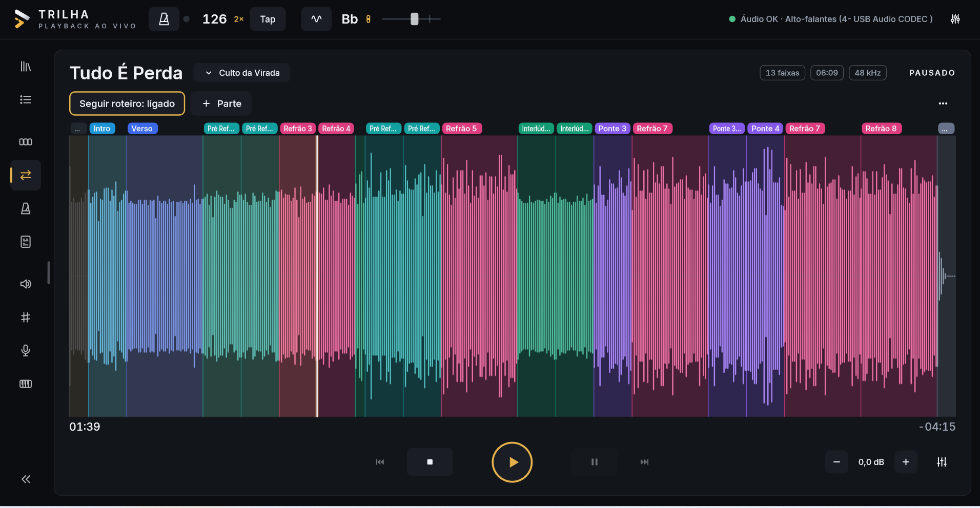The height and width of the screenshot is (508, 980).
Task: Open the notes document sidebar icon
Action: [26, 242]
